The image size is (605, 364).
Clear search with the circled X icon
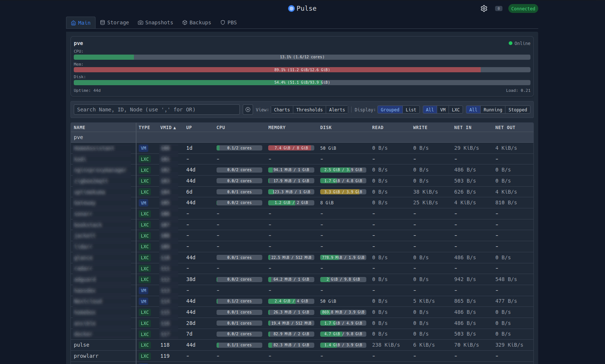[248, 110]
